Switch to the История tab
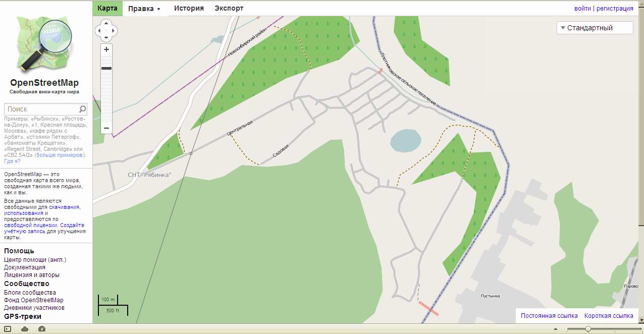 (x=189, y=8)
